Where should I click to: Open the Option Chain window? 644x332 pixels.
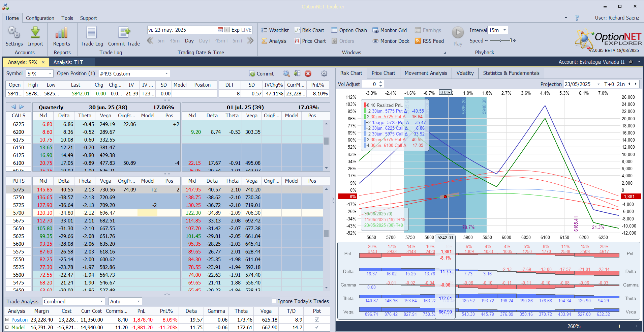click(349, 30)
